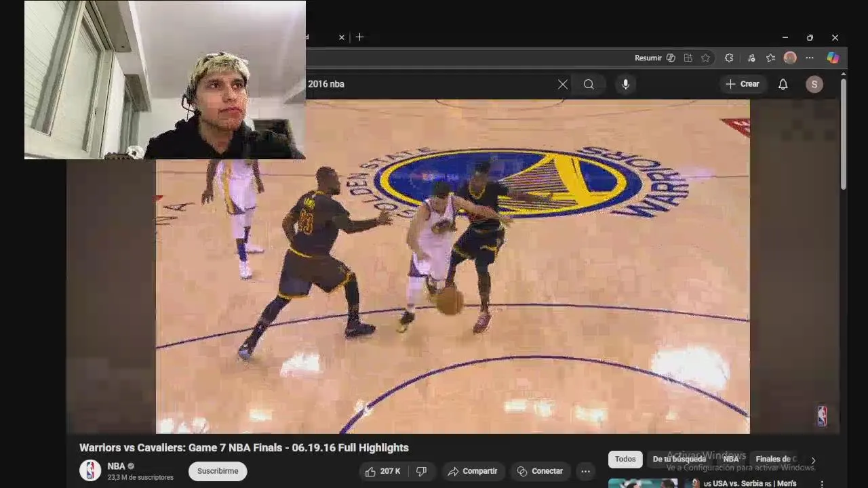868x488 pixels.
Task: Close the current browser tab
Action: point(342,37)
